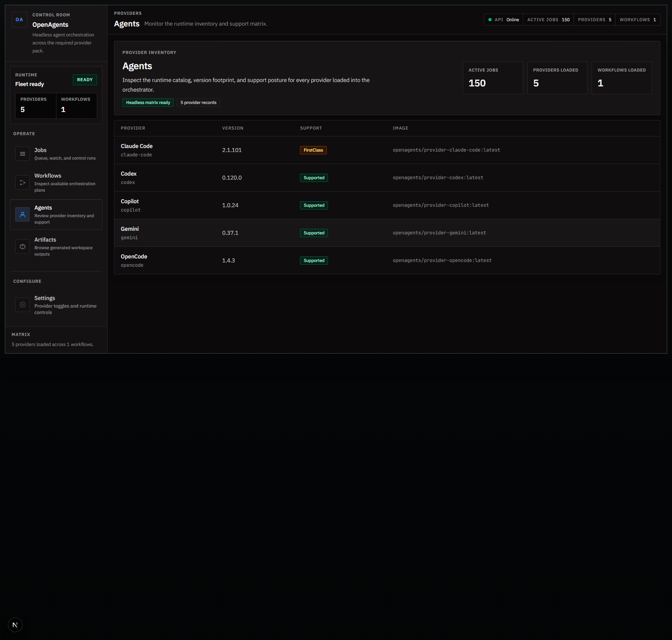
Task: Select the OpenCode provider name
Action: pyautogui.click(x=134, y=256)
